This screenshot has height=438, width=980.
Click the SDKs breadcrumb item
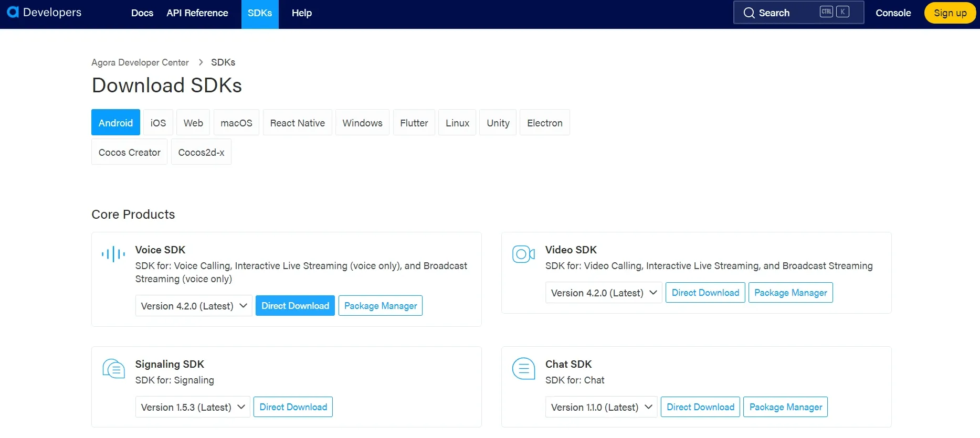click(223, 62)
